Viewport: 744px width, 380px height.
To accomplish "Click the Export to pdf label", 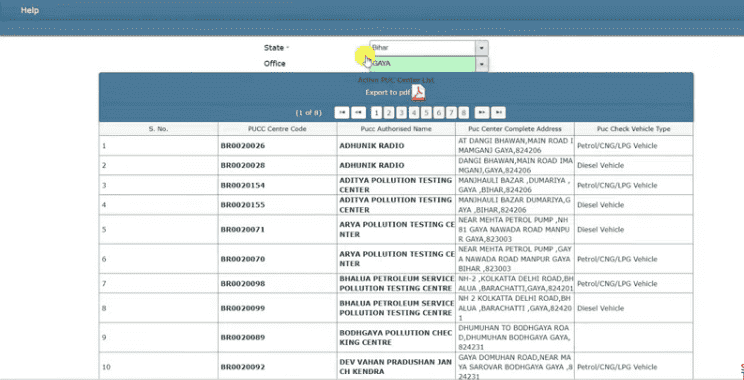I will click(x=387, y=93).
